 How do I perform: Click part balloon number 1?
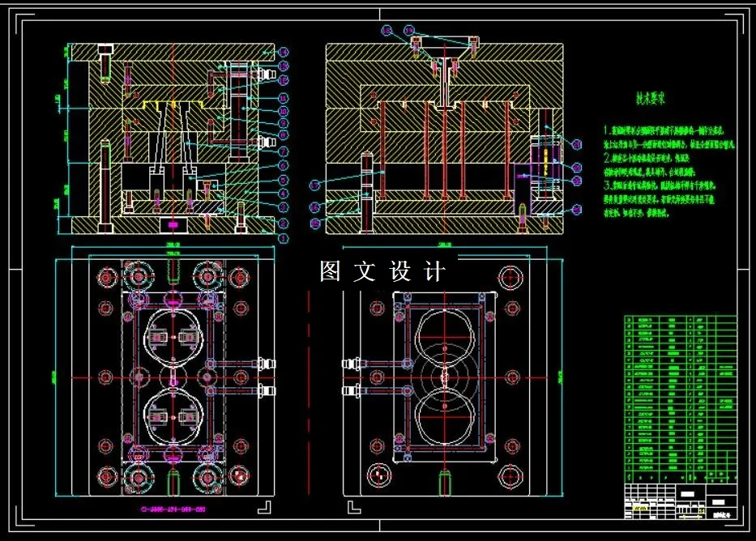pos(284,239)
